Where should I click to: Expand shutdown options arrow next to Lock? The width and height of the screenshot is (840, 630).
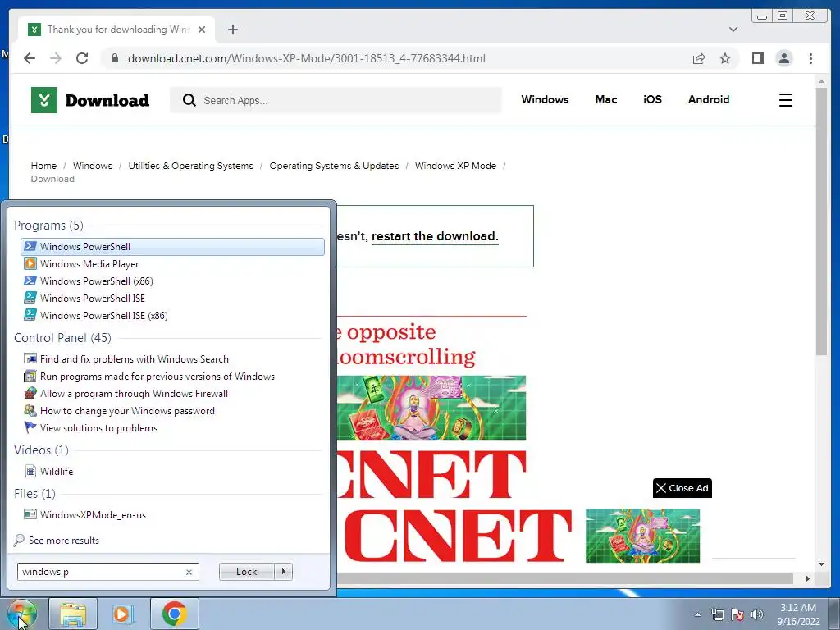[x=283, y=572]
